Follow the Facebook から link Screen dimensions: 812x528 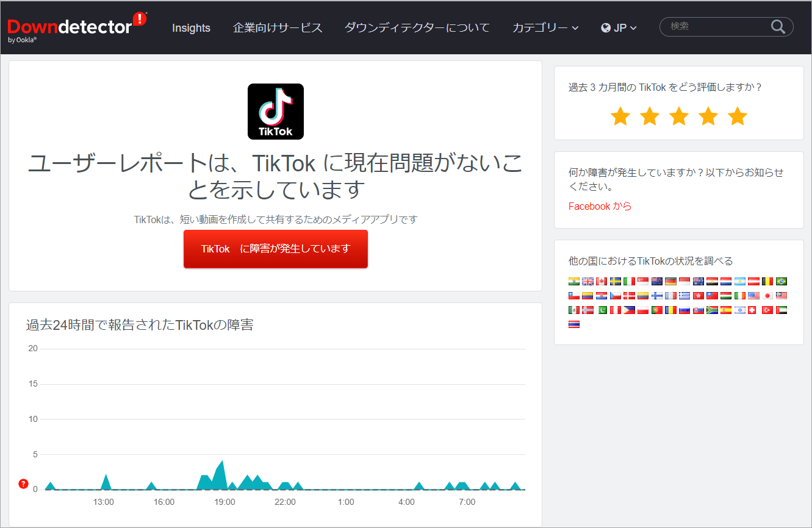600,206
